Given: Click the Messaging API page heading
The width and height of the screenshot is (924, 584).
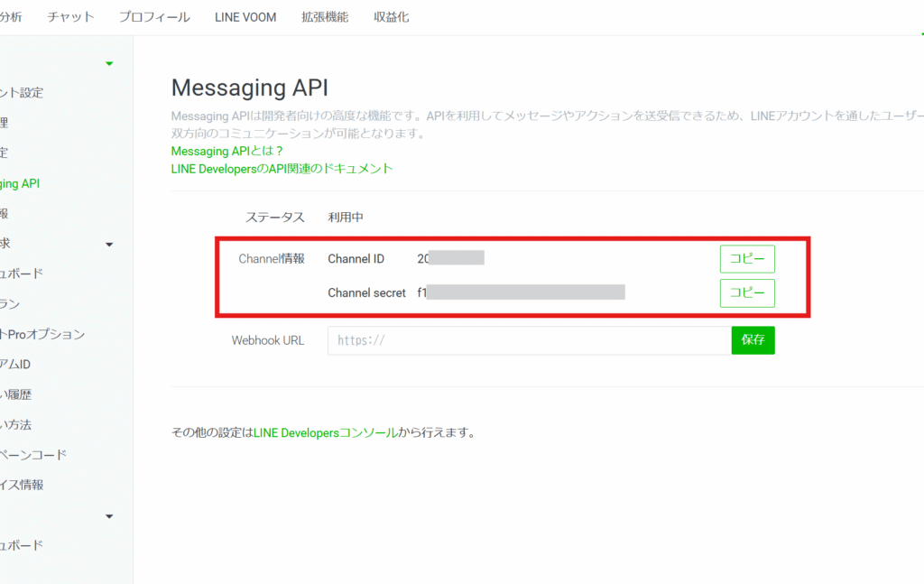Looking at the screenshot, I should 249,88.
